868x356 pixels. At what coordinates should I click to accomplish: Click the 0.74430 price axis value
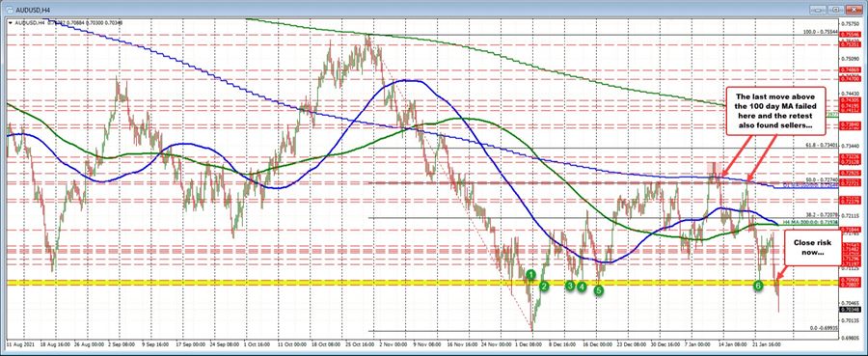(x=851, y=95)
